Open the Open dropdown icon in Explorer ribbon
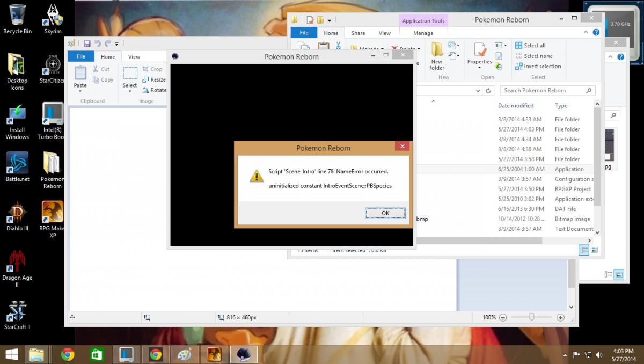Screen dimensions: 644x364 pos(501,46)
